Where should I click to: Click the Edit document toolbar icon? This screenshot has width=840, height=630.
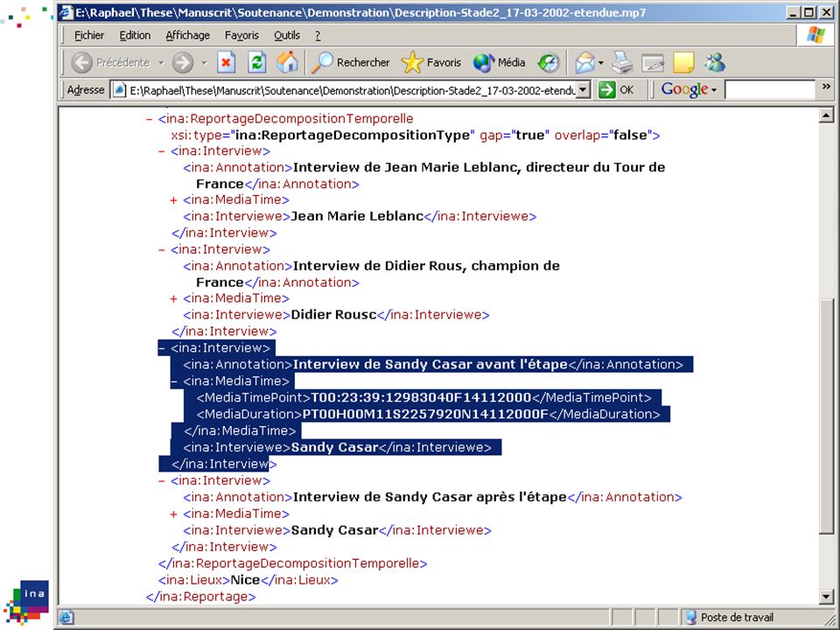point(653,63)
